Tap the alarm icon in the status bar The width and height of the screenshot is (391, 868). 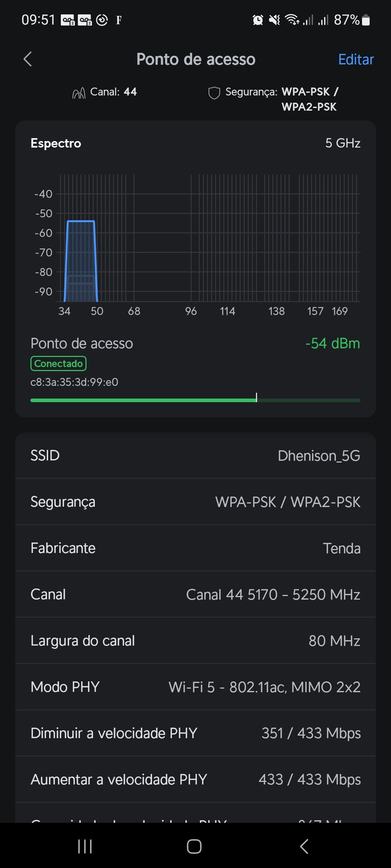(258, 20)
